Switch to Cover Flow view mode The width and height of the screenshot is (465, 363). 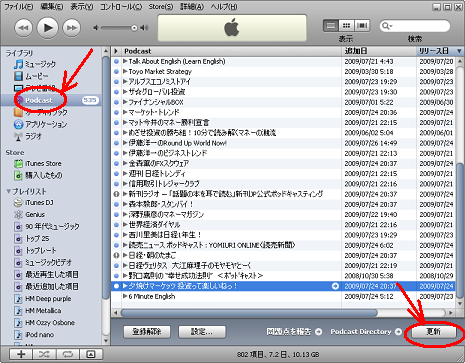point(362,26)
